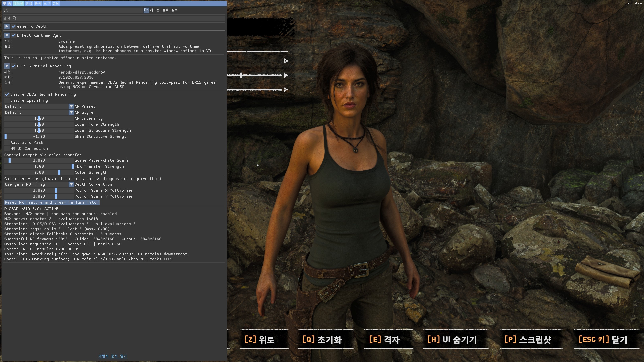Enable the Automatic Mask checkbox

[x=7, y=143]
